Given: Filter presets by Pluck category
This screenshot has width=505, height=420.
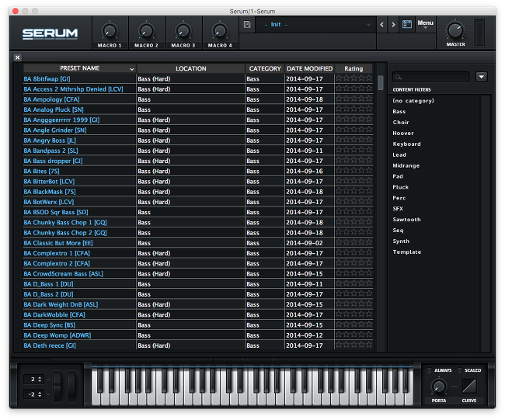Looking at the screenshot, I should tap(400, 187).
